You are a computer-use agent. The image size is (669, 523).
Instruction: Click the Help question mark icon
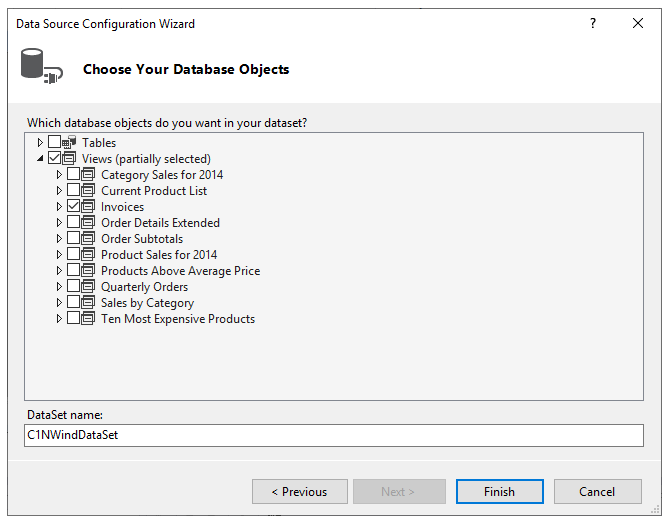tap(593, 23)
